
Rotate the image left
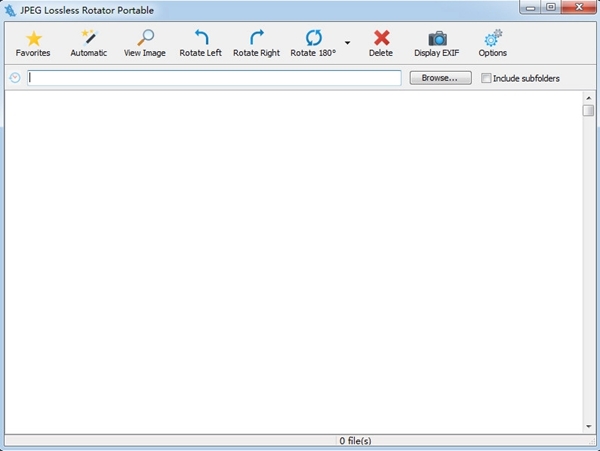tap(200, 39)
